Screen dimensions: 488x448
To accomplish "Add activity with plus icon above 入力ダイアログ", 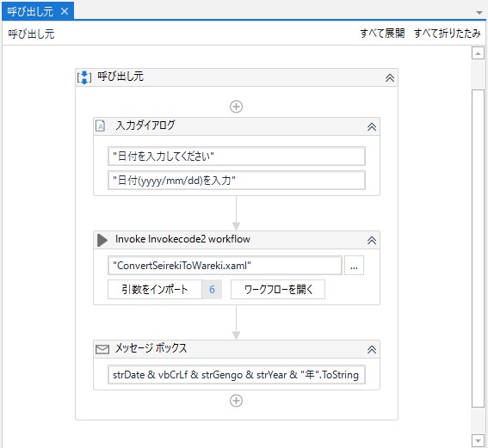I will click(236, 107).
